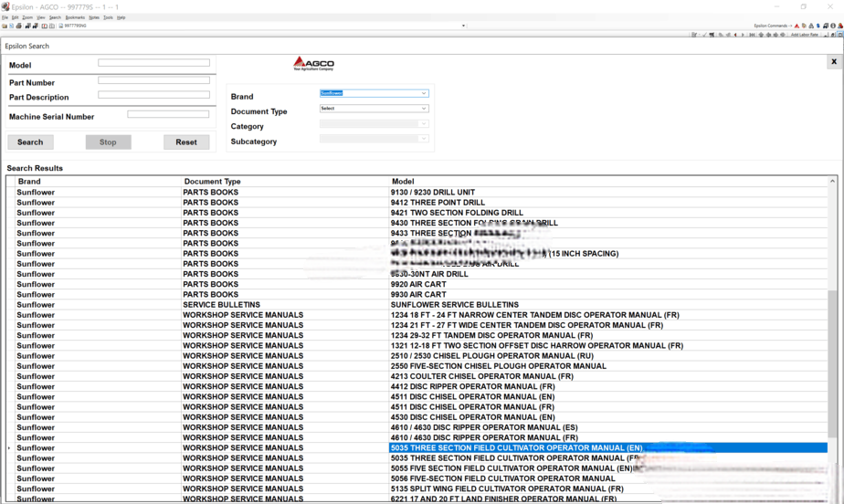Expand the Document Type dropdown
This screenshot has height=504, width=844.
424,108
